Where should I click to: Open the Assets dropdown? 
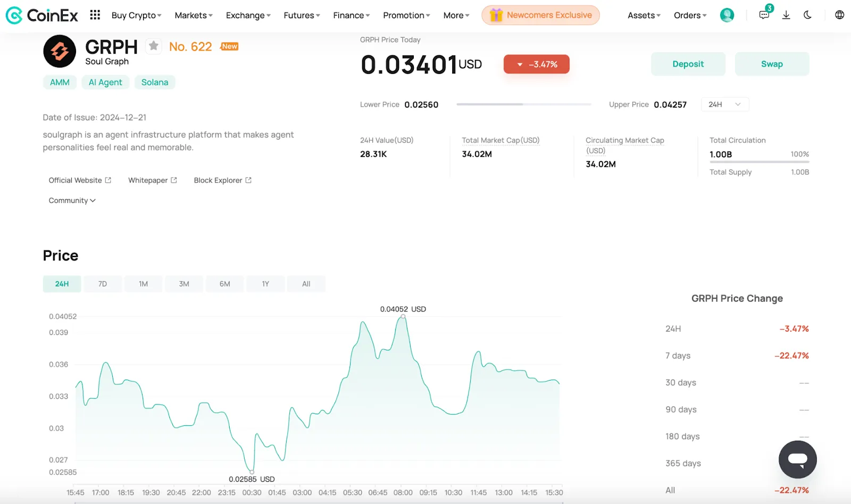pyautogui.click(x=644, y=15)
